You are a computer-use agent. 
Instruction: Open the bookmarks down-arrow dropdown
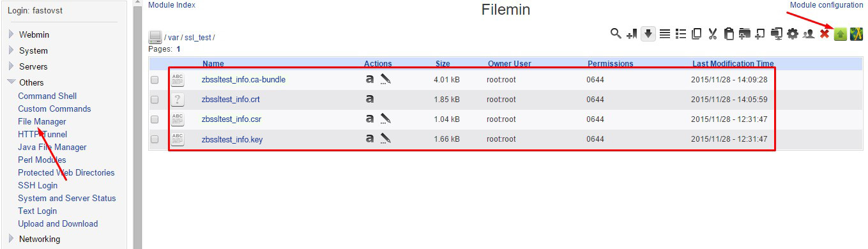648,34
